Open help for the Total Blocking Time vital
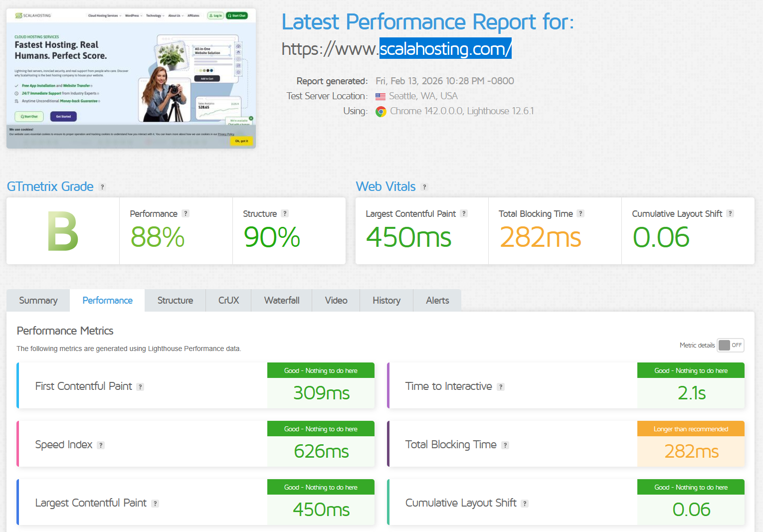The width and height of the screenshot is (763, 532). pyautogui.click(x=580, y=213)
